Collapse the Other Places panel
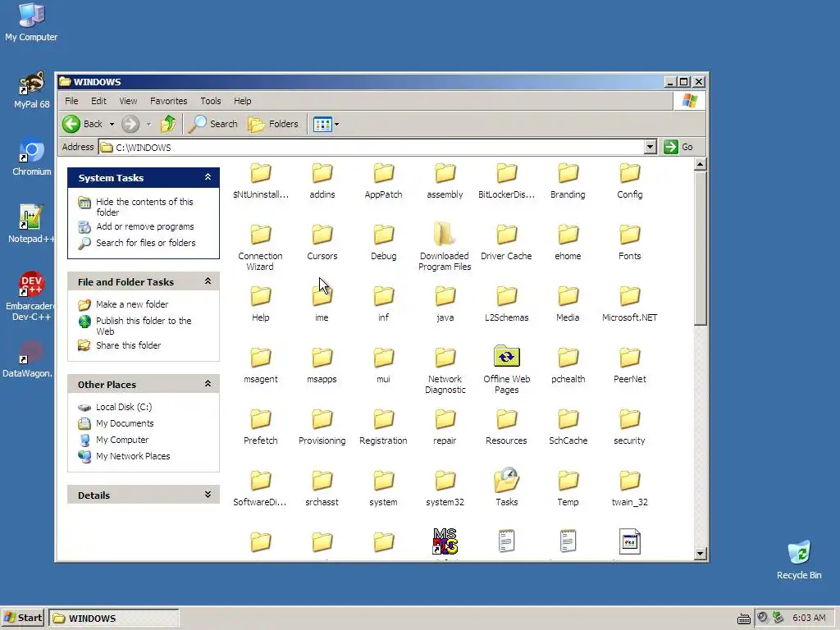The image size is (840, 630). click(208, 384)
